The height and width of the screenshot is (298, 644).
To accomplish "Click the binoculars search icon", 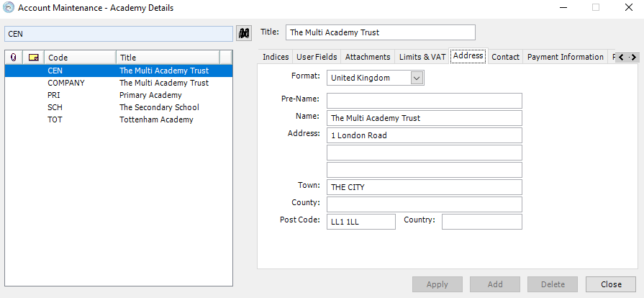I will click(243, 33).
